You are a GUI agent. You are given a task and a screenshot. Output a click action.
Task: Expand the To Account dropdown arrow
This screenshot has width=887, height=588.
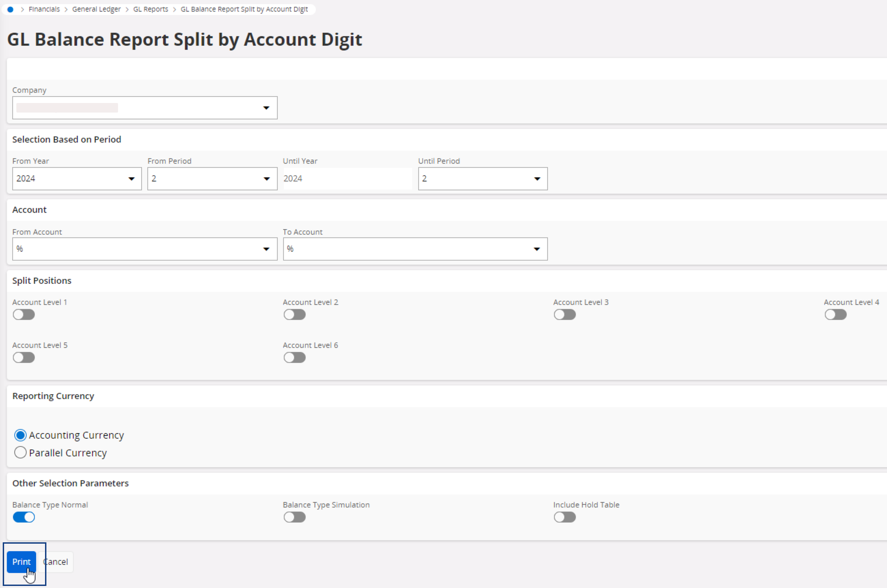(536, 249)
